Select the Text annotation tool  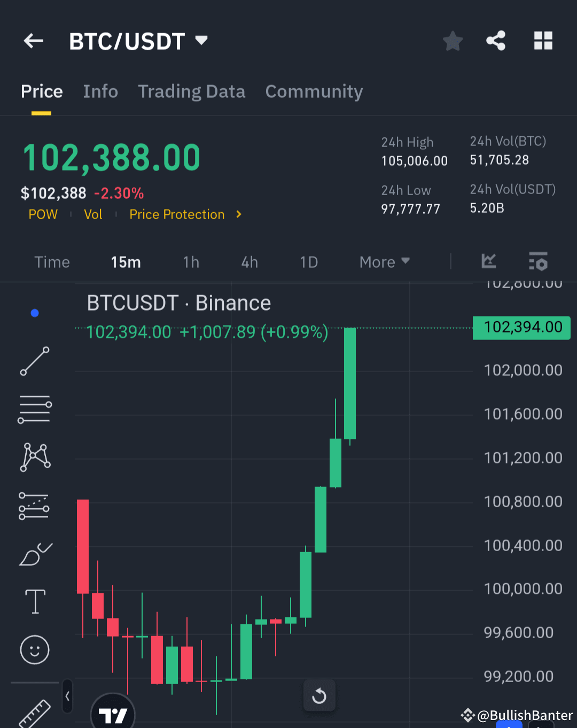click(34, 601)
